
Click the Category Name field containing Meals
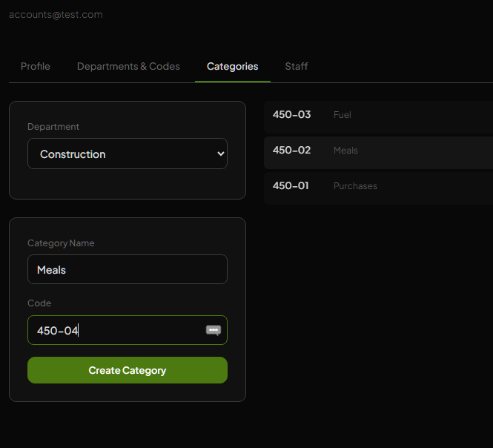coord(128,269)
